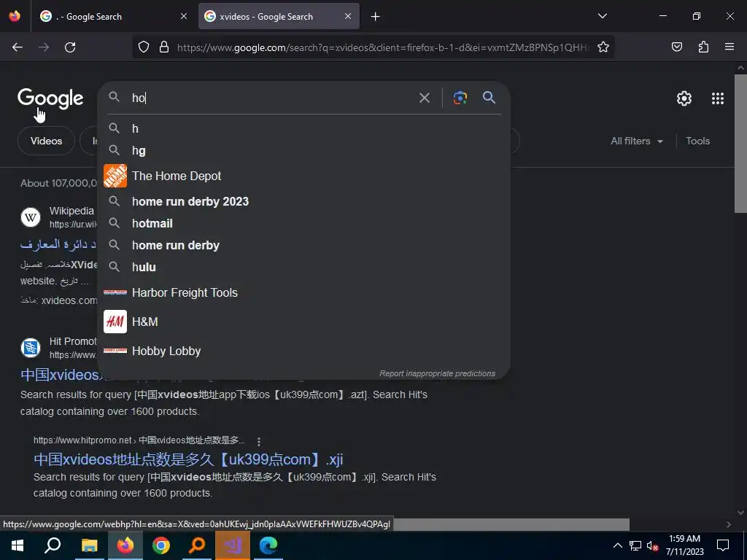This screenshot has height=560, width=747.
Task: Open a new tab
Action: (x=376, y=17)
